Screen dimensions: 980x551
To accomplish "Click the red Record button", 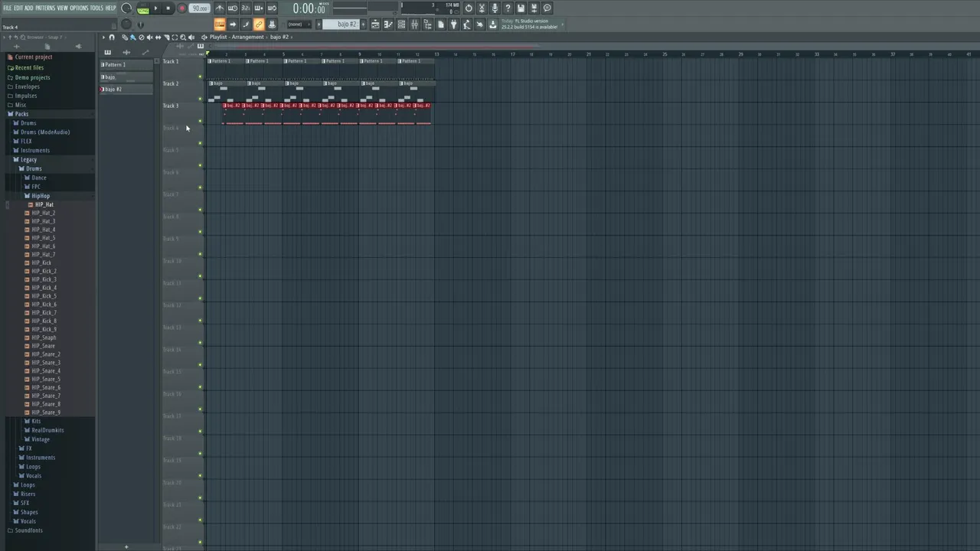I will tap(181, 8).
